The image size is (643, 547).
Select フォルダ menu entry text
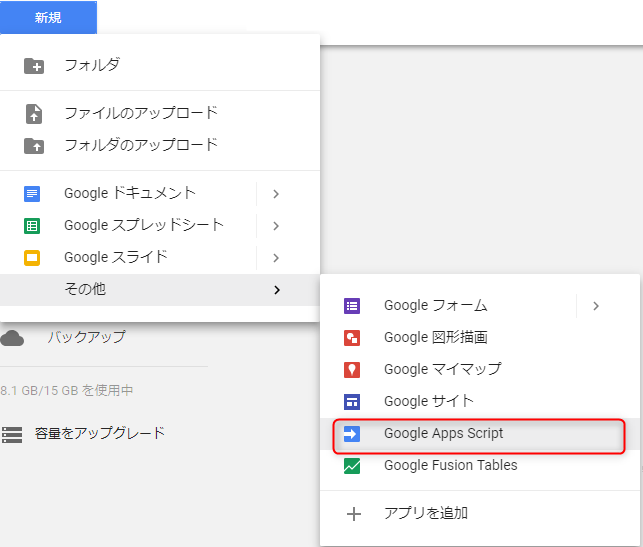92,65
